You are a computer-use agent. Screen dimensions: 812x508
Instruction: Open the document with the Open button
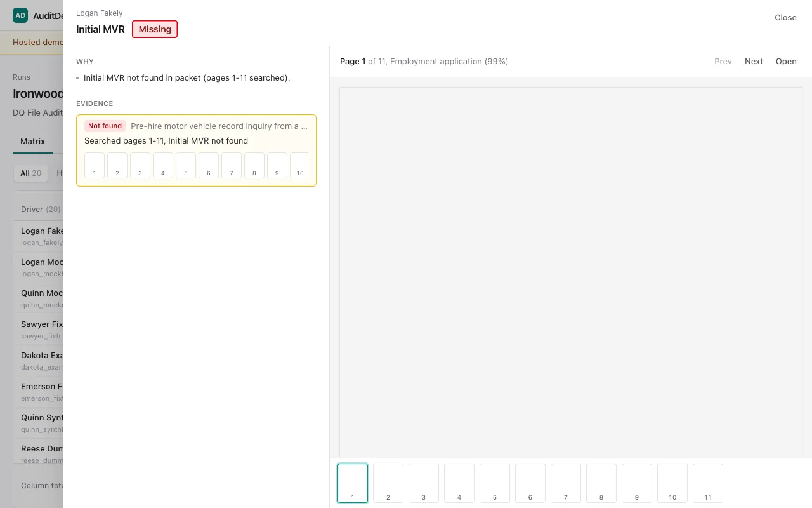(786, 62)
